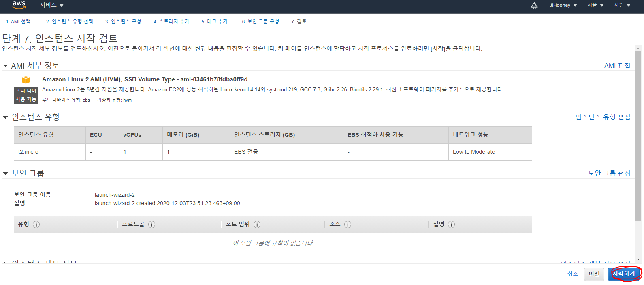Image resolution: width=644 pixels, height=285 pixels.
Task: Click the 단계 7: 인스턴스 시작 검토 heading
Action: coord(60,38)
